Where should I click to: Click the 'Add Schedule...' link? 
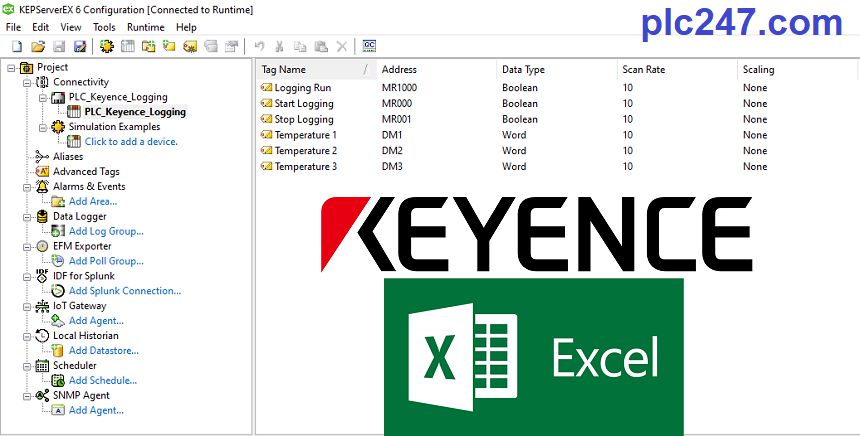click(x=103, y=380)
